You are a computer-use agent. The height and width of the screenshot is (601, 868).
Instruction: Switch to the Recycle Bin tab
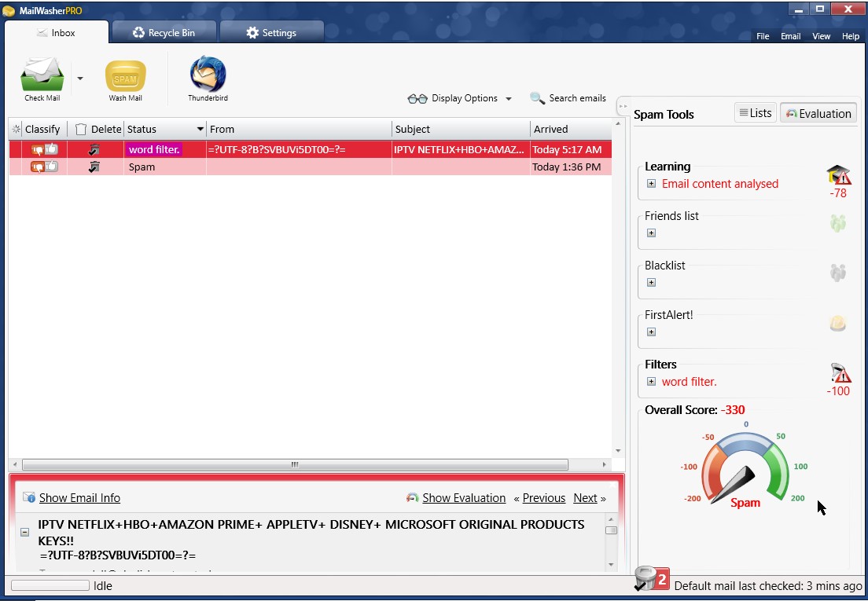click(x=164, y=33)
